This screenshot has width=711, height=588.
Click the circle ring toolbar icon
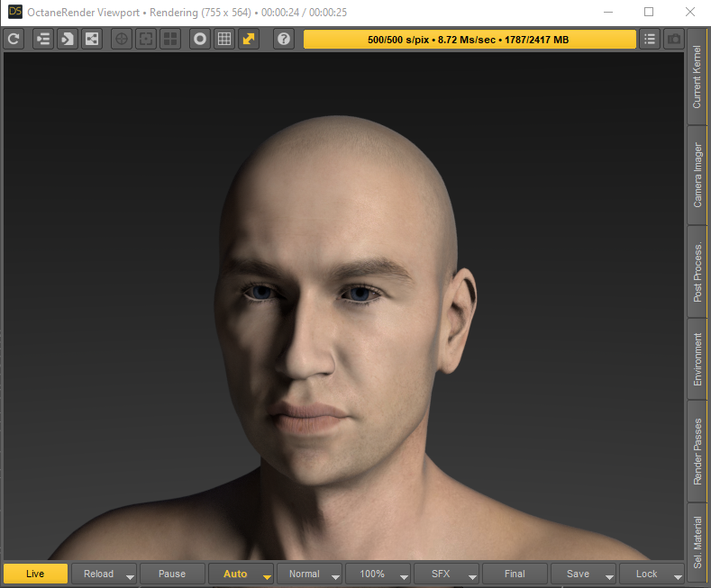coord(200,39)
